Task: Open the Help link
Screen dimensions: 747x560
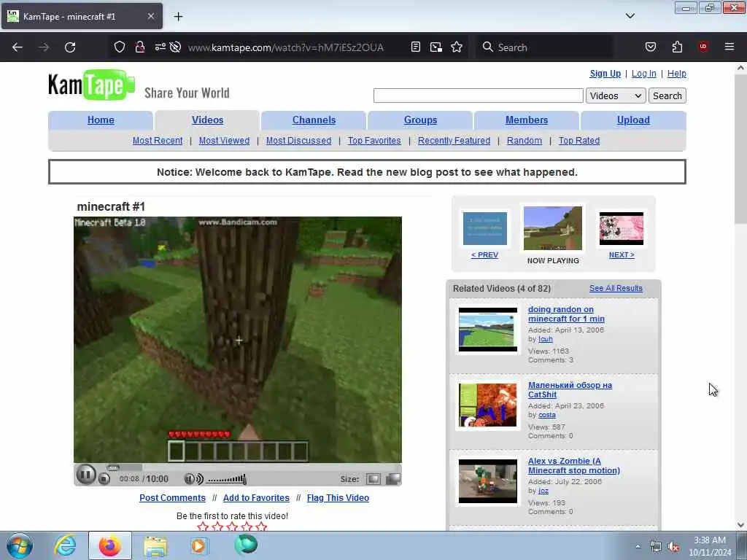Action: (676, 74)
